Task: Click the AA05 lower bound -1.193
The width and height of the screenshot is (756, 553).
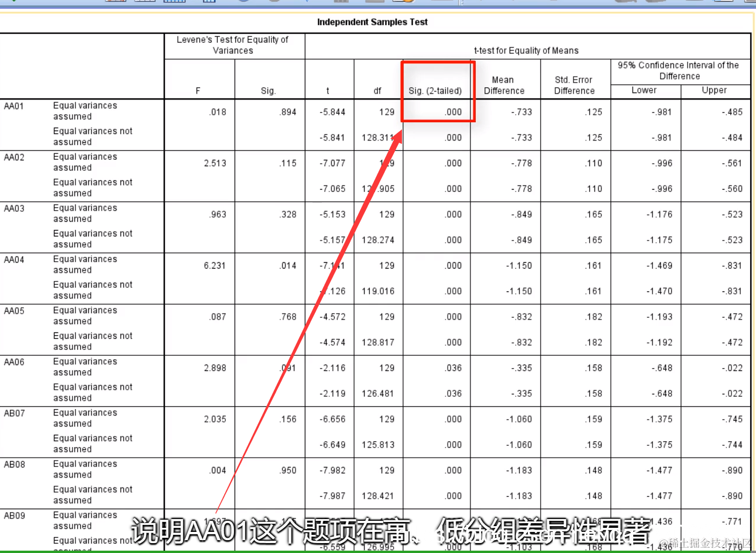Action: point(659,317)
